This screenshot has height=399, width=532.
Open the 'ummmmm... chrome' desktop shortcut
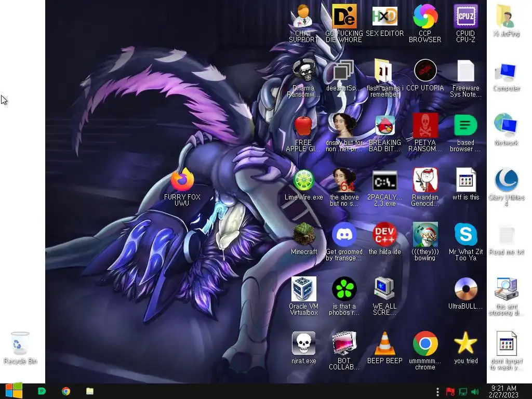point(425,351)
